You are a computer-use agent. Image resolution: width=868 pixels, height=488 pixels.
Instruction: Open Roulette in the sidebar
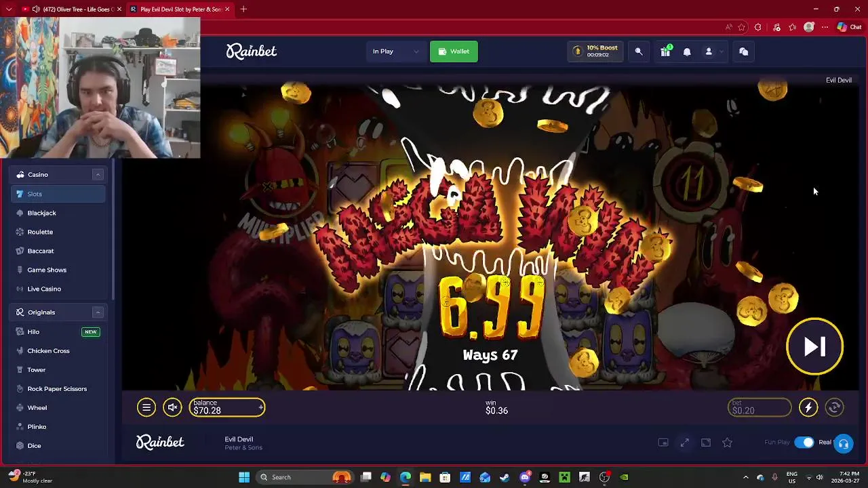(58, 232)
